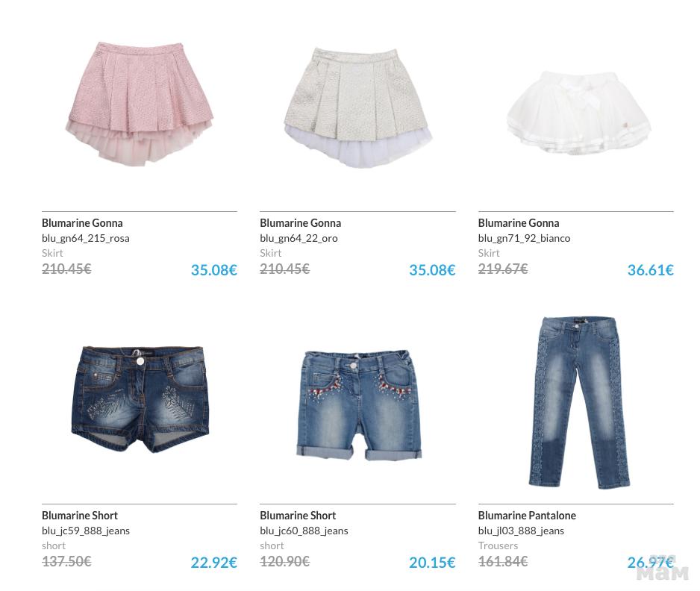Click the 22.92€ sale price
The height and width of the screenshot is (591, 700).
click(214, 562)
